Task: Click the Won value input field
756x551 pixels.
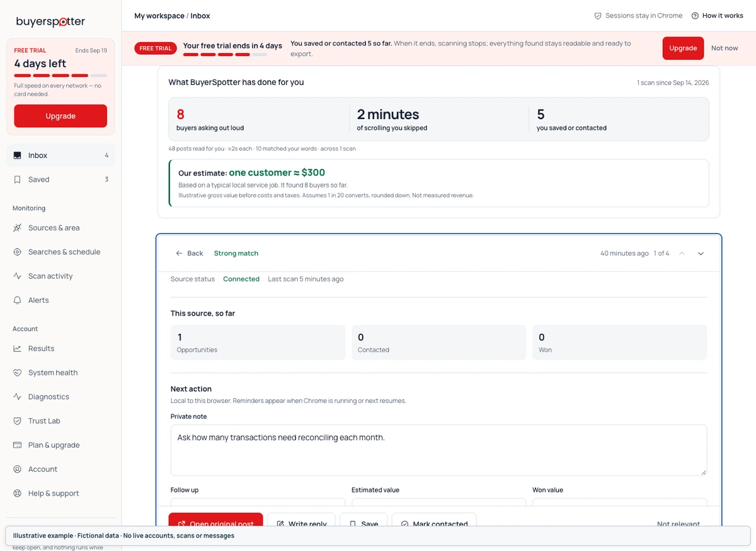Action: pos(619,503)
